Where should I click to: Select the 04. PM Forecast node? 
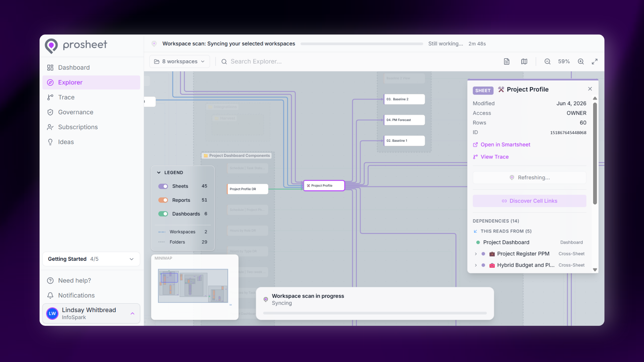404,120
